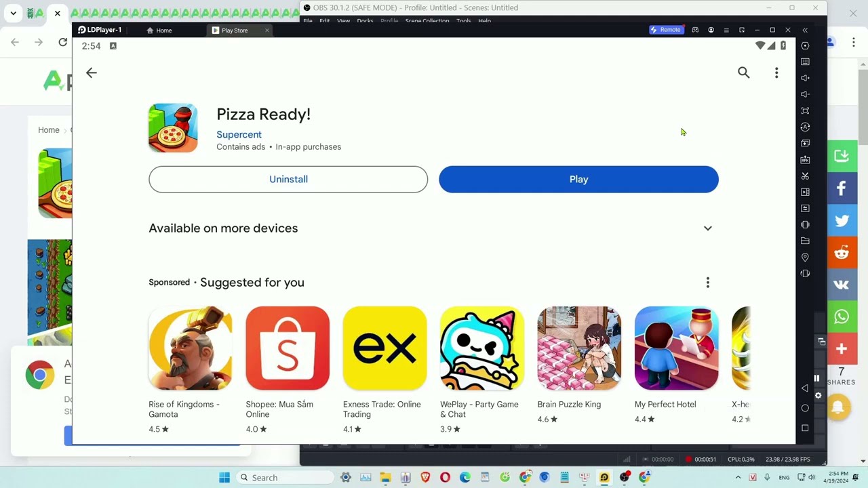Open Opera from the taskbar
868x488 pixels.
pos(445,477)
